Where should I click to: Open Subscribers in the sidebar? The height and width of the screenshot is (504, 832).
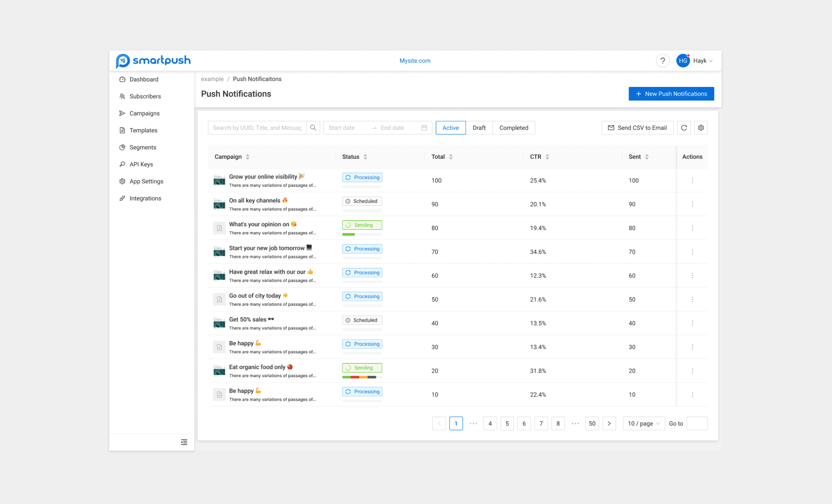[x=145, y=96]
